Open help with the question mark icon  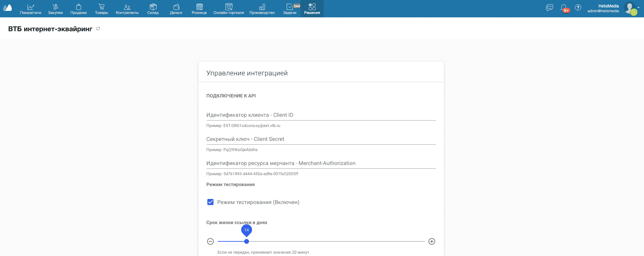click(x=578, y=7)
